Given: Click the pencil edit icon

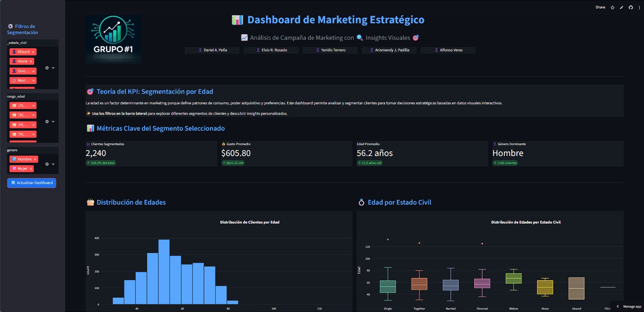Looking at the screenshot, I should (621, 8).
